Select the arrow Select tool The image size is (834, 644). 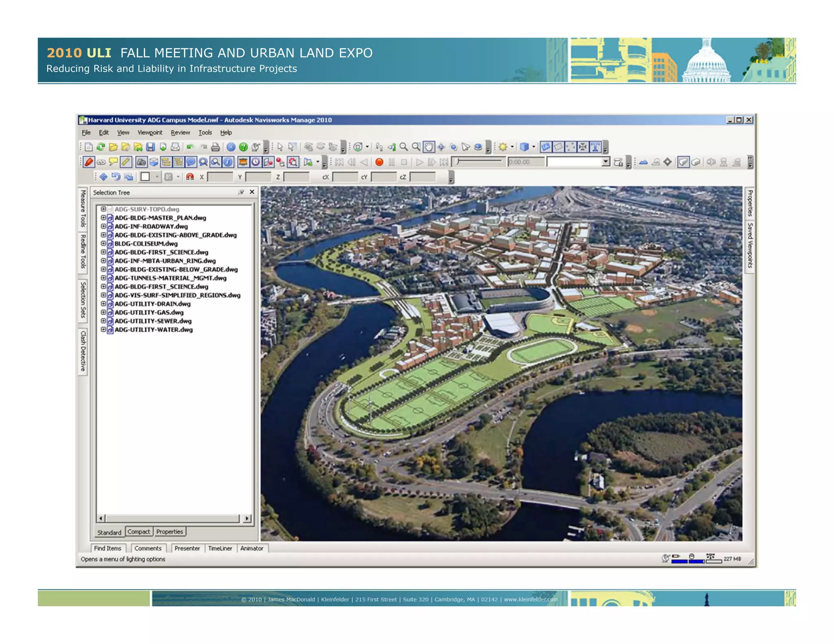[280, 147]
